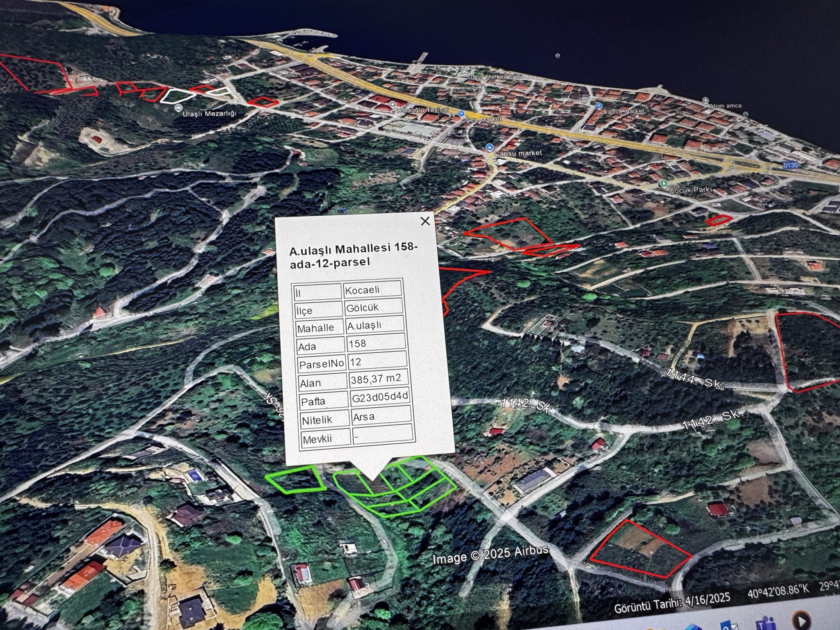
Task: Click the 'Pafta' label cell
Action: coord(324,401)
